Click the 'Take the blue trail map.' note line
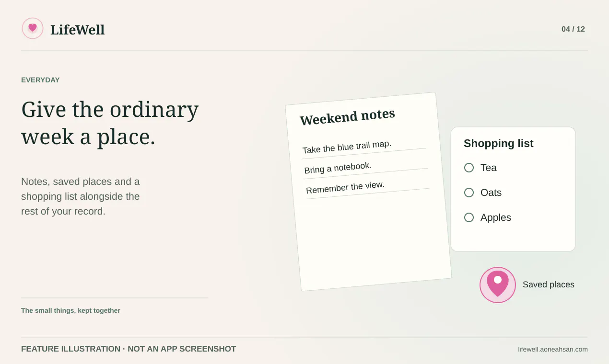609x364 pixels. [x=347, y=147]
